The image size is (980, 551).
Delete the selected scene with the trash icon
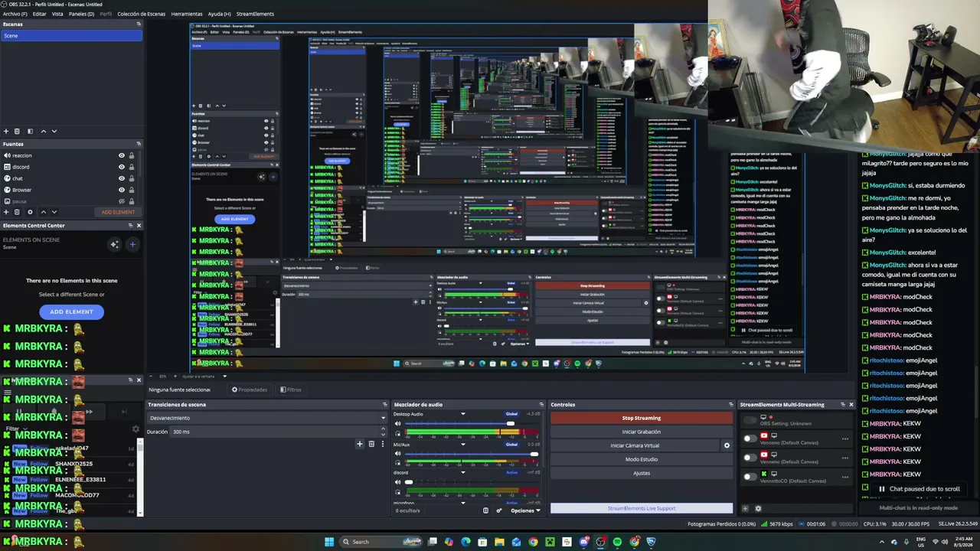18,131
